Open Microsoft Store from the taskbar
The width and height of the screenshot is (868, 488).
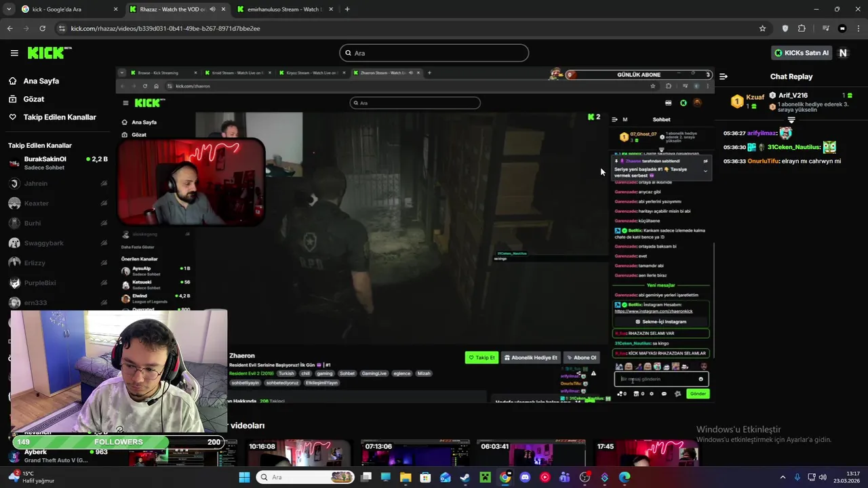pyautogui.click(x=425, y=477)
